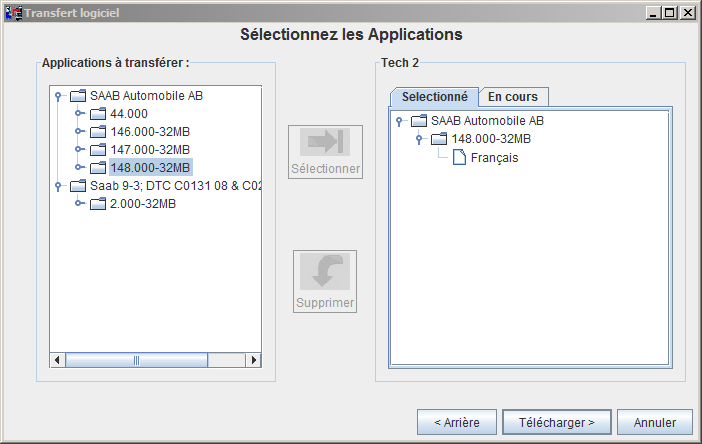Click the folder icon beside 2.000-32MB
This screenshot has width=702, height=444.
pyautogui.click(x=97, y=204)
